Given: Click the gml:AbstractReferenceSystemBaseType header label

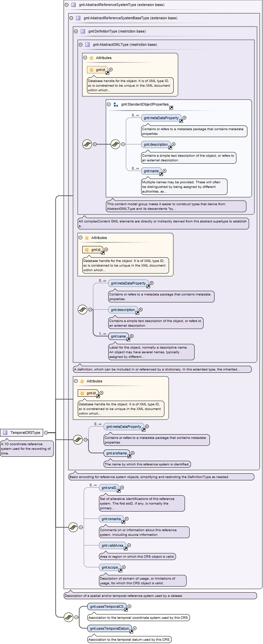Looking at the screenshot, I should click(130, 18).
